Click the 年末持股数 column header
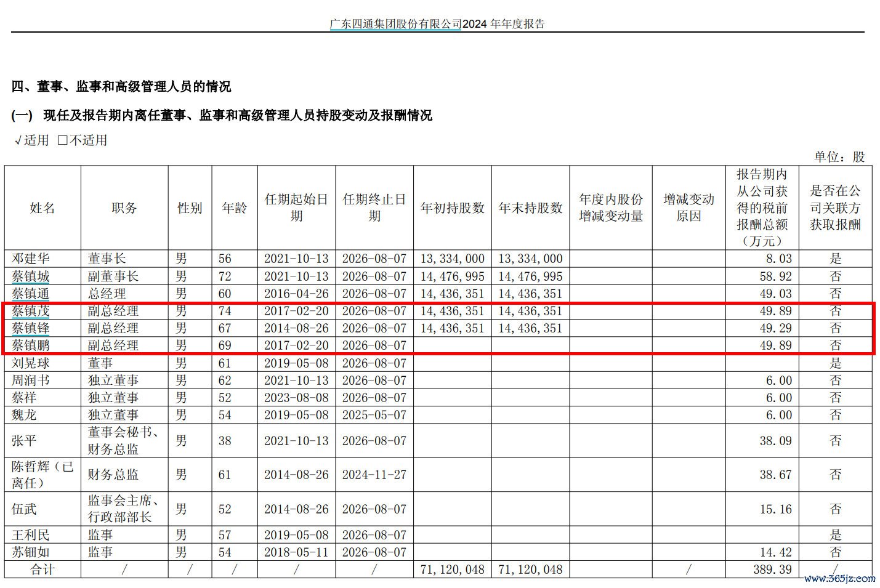Screen dimensions: 880x588 531,208
